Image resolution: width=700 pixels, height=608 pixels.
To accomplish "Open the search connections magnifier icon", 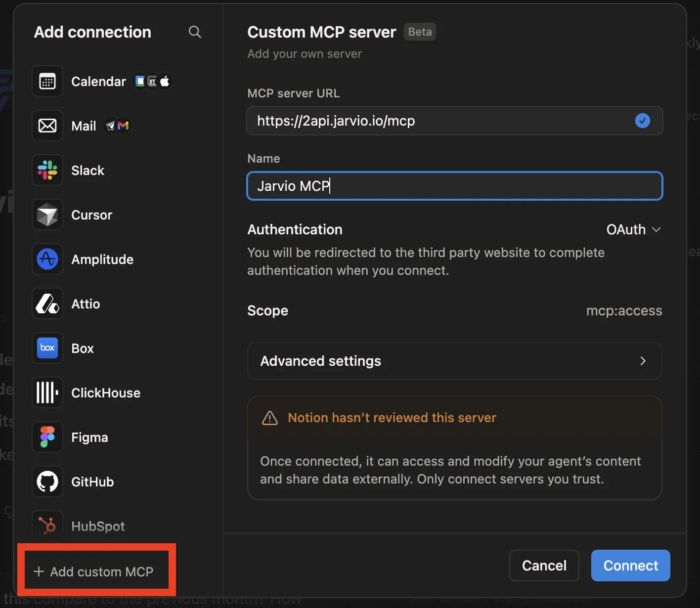I will pyautogui.click(x=195, y=32).
